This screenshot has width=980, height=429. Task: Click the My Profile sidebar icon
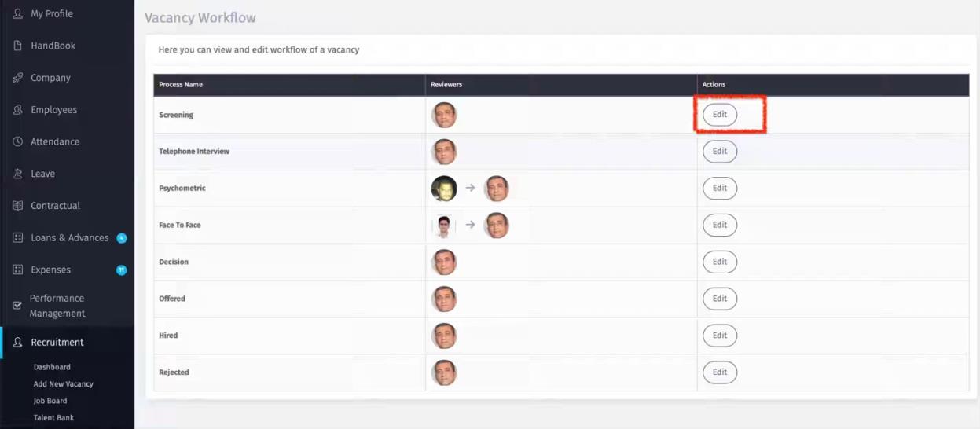pyautogui.click(x=17, y=14)
